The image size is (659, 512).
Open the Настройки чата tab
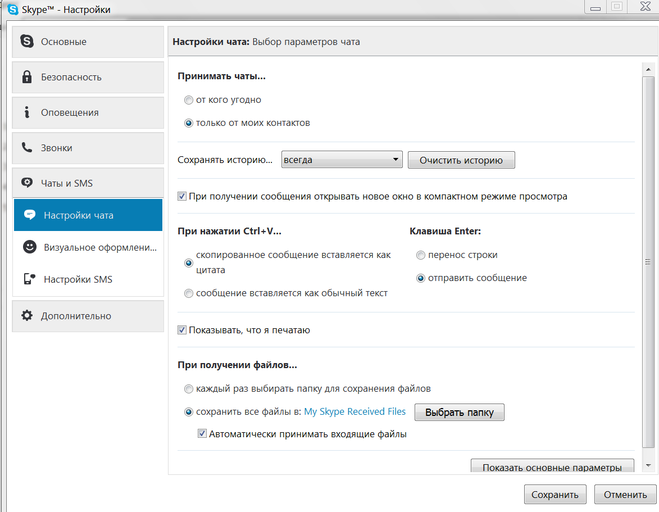coord(88,215)
